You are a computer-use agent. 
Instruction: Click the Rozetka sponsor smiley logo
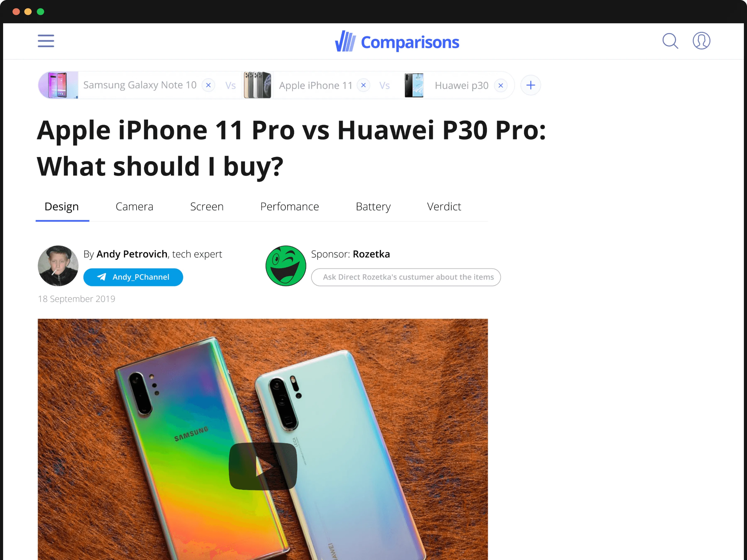286,266
